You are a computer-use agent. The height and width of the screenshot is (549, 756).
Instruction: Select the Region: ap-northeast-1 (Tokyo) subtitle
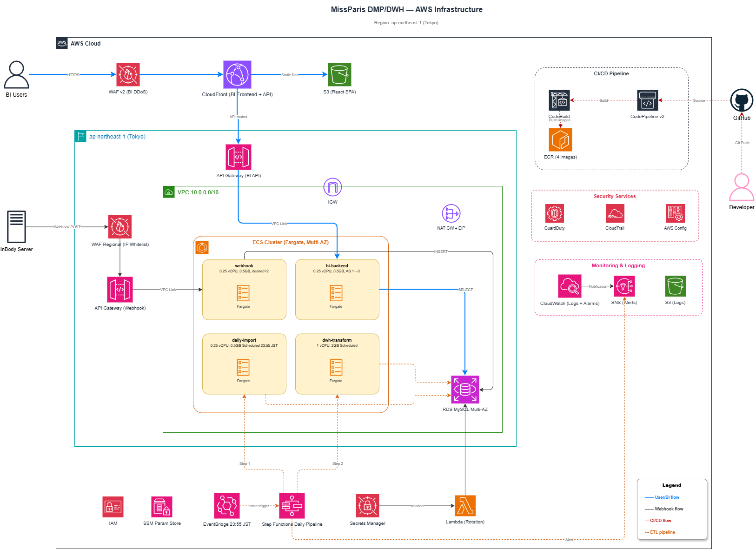[x=406, y=23]
